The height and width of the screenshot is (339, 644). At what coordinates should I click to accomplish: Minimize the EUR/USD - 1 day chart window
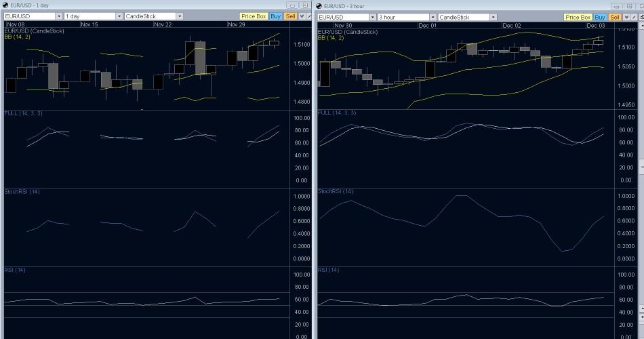[x=292, y=5]
